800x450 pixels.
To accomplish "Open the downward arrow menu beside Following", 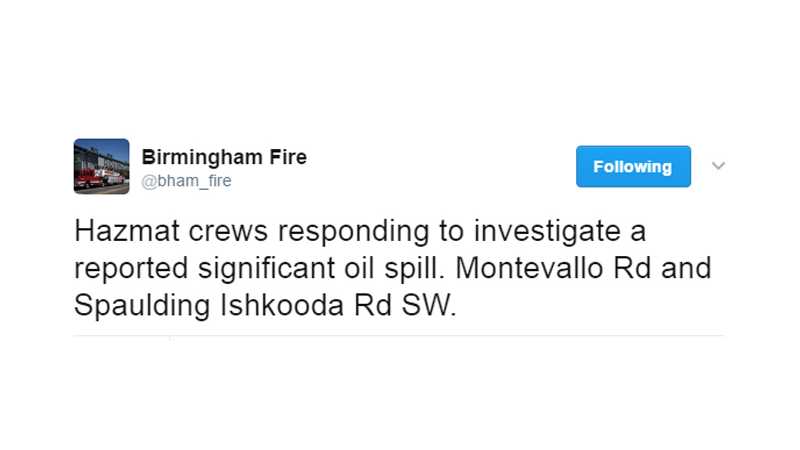I will [x=718, y=166].
